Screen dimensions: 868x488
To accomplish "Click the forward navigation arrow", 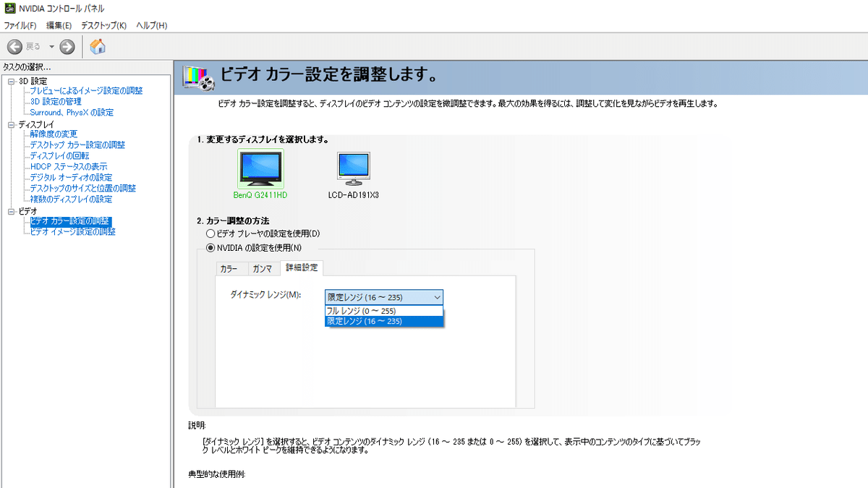I will click(66, 46).
